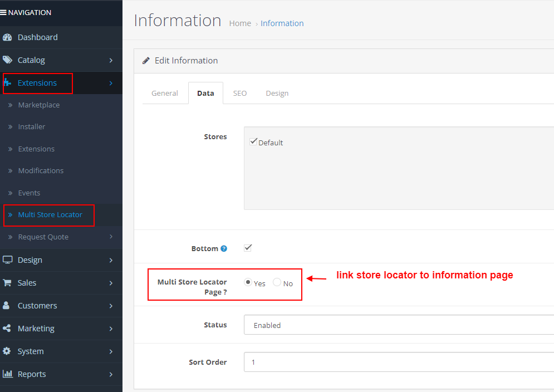This screenshot has width=554, height=392.
Task: Switch to the SEO tab
Action: 240,94
